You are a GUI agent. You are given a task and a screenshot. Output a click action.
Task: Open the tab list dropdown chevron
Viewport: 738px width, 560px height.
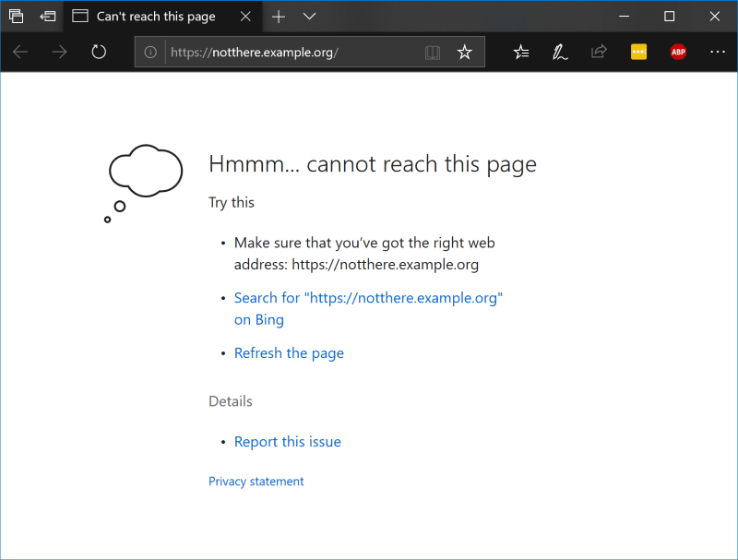(309, 16)
